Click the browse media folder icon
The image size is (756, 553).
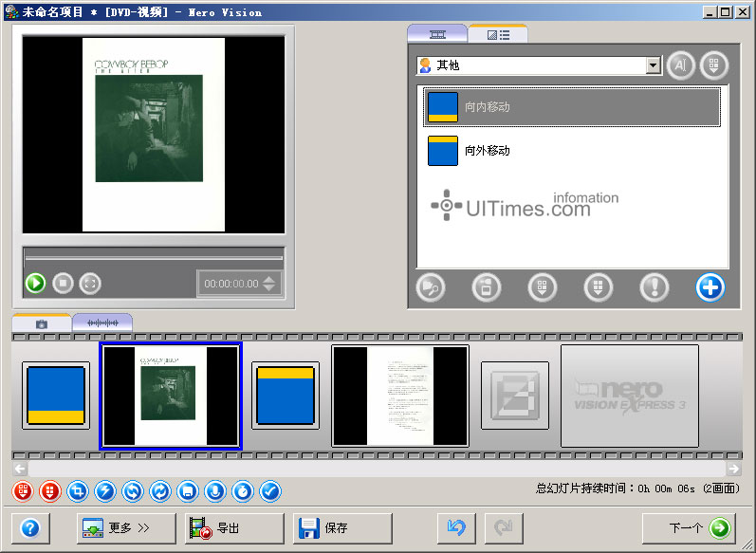coord(431,287)
